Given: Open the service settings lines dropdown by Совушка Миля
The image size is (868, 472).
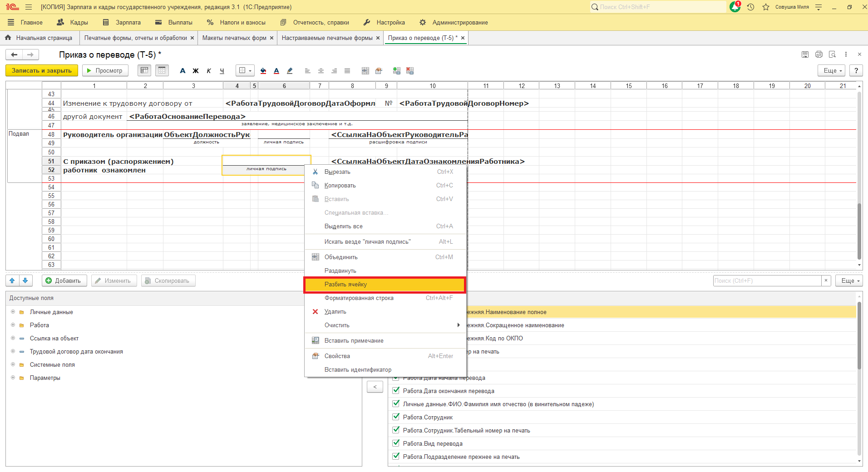Looking at the screenshot, I should (819, 7).
